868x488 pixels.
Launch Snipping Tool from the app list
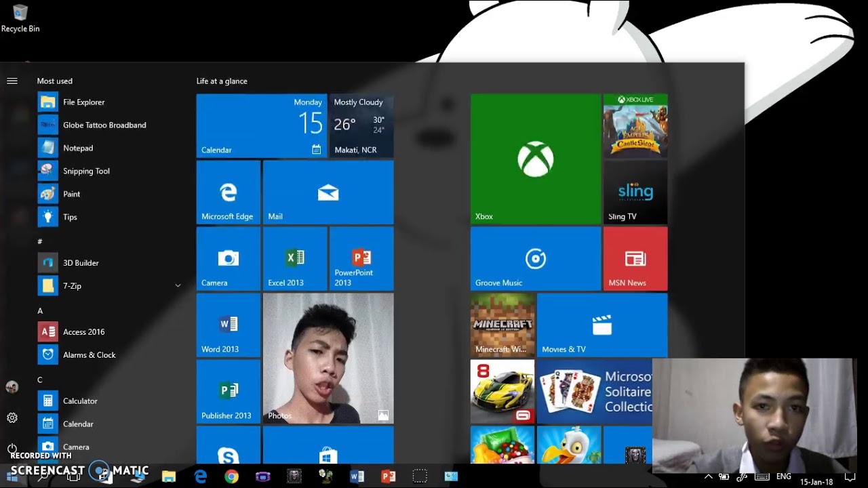click(x=110, y=171)
